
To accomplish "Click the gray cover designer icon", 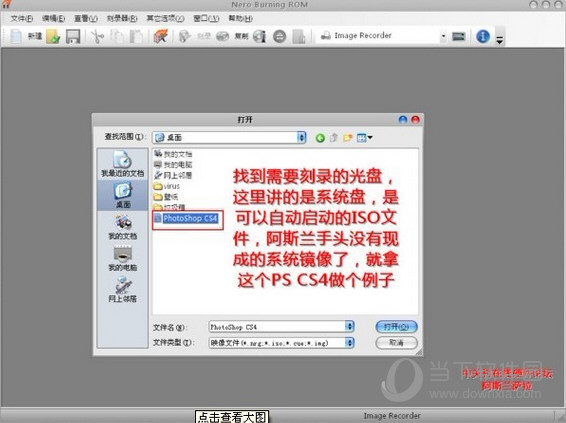I will coord(299,36).
